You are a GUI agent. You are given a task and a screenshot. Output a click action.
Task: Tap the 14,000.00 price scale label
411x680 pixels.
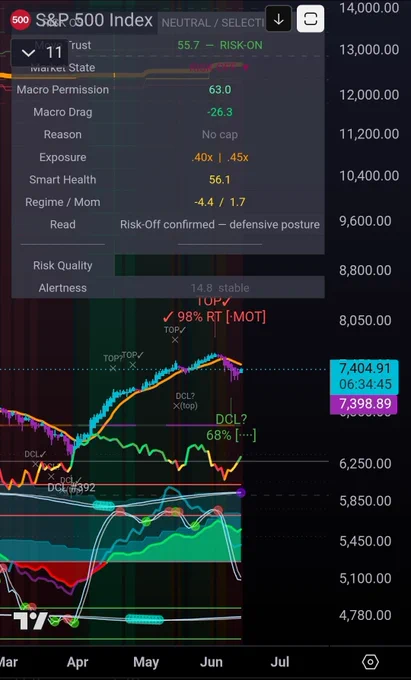click(x=369, y=8)
